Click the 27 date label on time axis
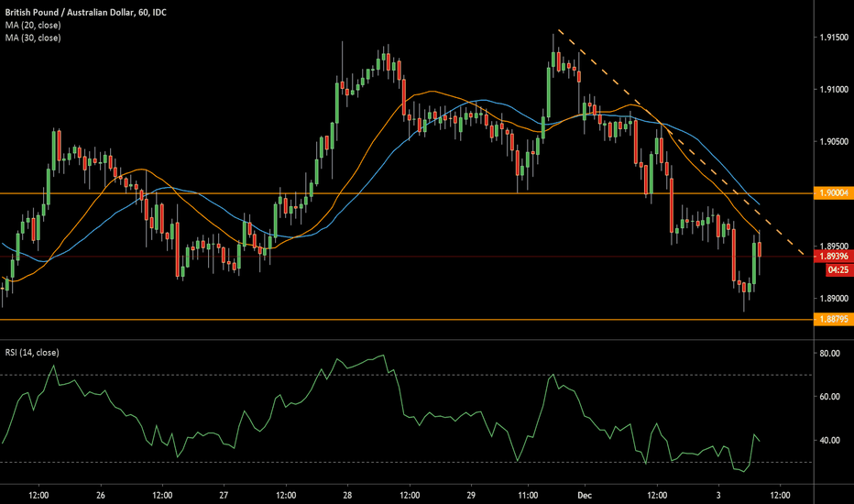 pos(224,495)
